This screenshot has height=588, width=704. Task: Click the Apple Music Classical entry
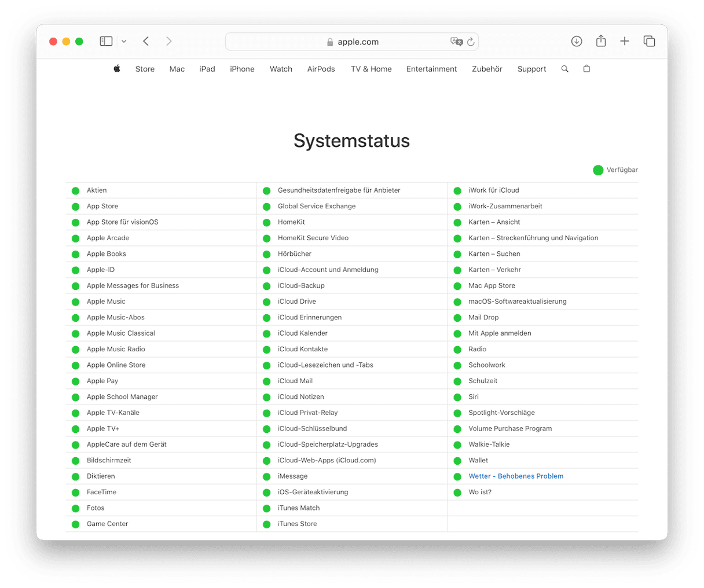click(121, 333)
